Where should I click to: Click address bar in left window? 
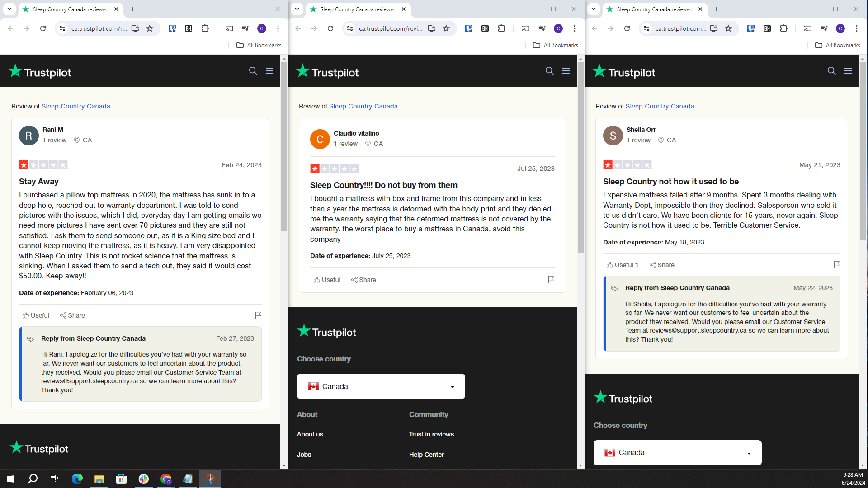[99, 28]
